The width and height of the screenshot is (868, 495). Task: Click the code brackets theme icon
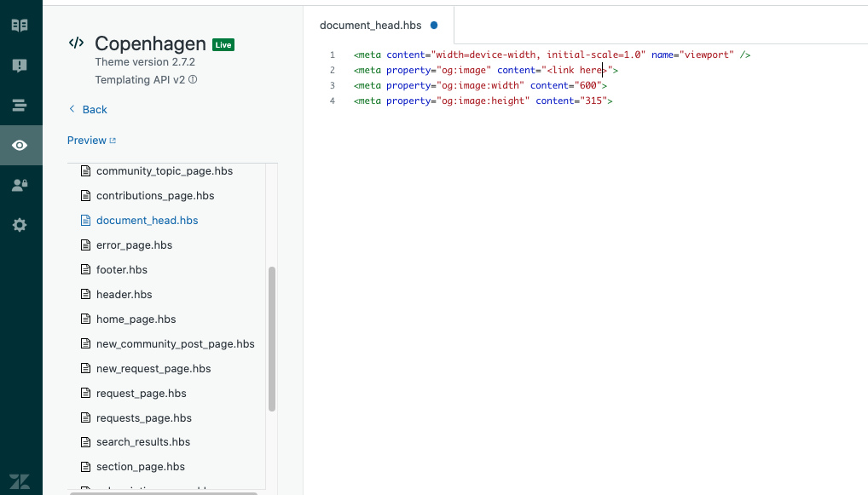pos(77,43)
